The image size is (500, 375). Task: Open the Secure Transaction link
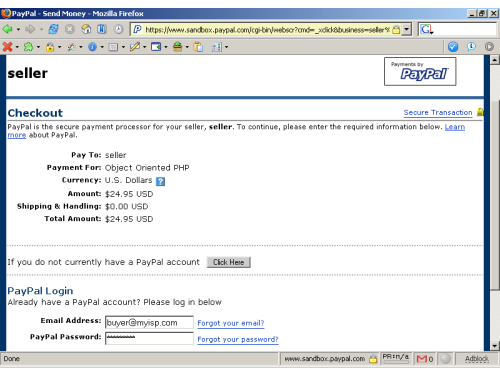click(438, 113)
